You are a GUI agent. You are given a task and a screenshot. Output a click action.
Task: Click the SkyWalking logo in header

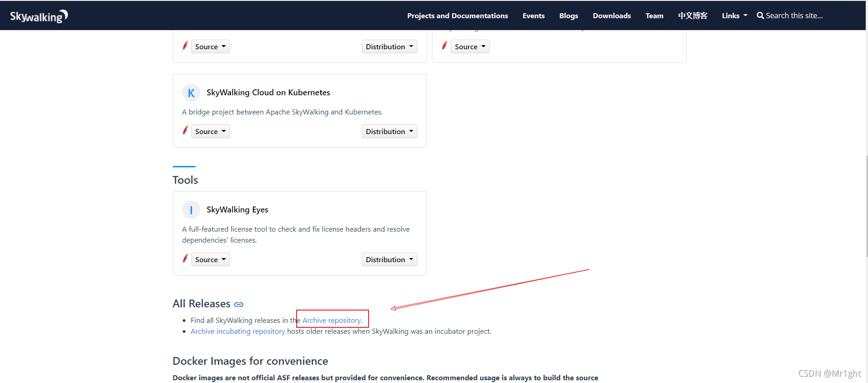(x=39, y=16)
